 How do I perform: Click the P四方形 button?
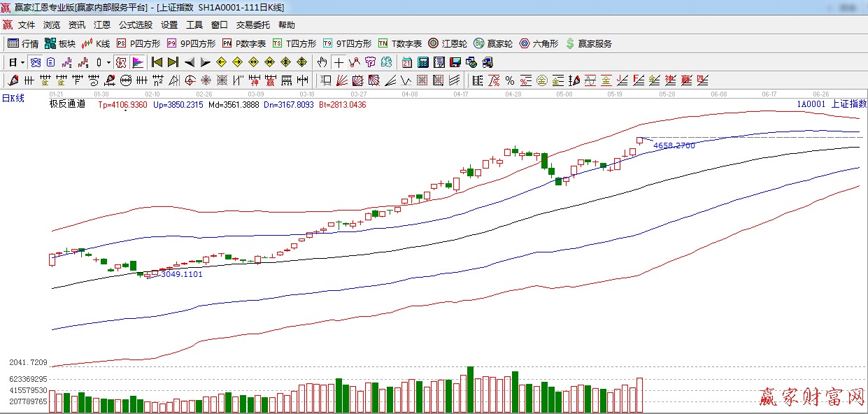click(138, 43)
